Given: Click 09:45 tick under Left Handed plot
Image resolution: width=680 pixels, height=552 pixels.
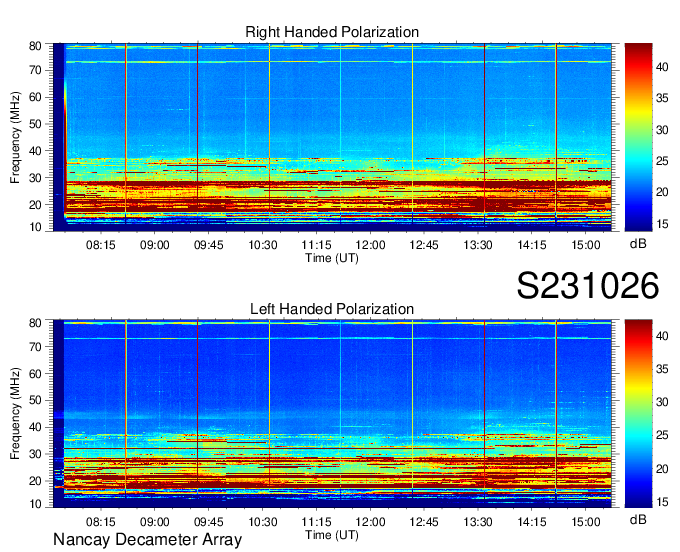Looking at the screenshot, I should point(209,522).
